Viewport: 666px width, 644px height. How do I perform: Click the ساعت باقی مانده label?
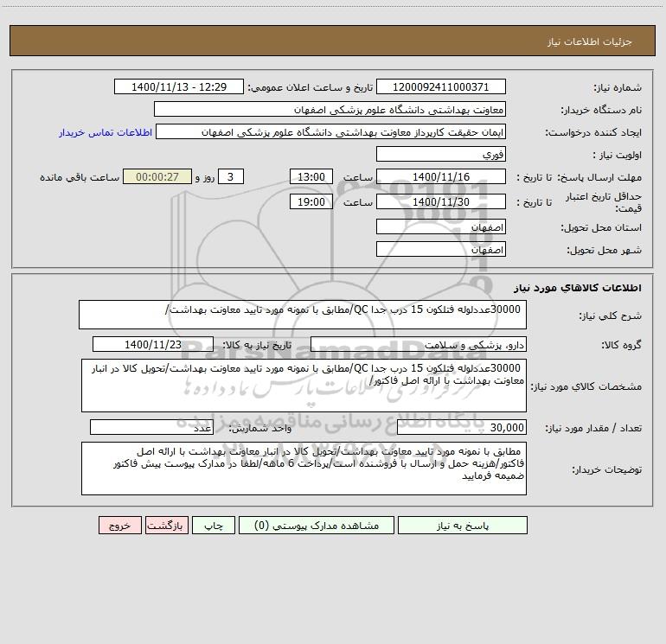pyautogui.click(x=80, y=177)
